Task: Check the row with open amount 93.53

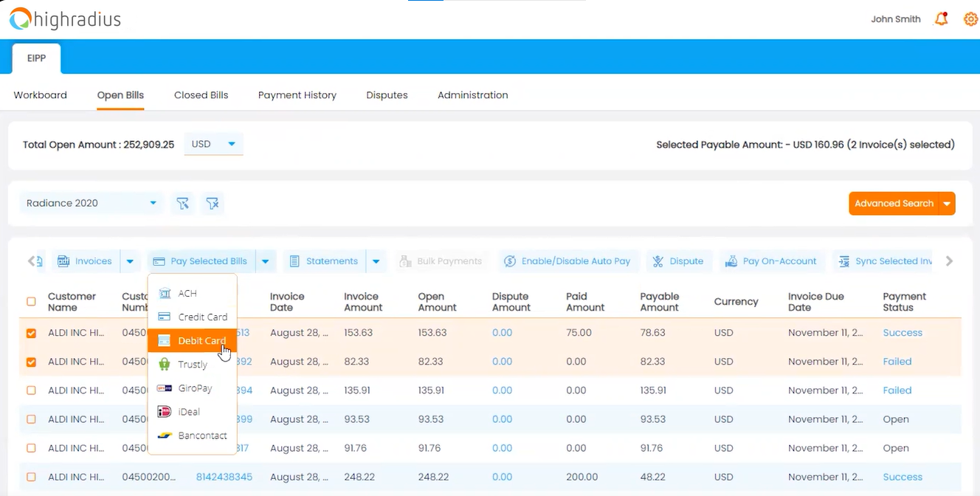Action: 31,419
